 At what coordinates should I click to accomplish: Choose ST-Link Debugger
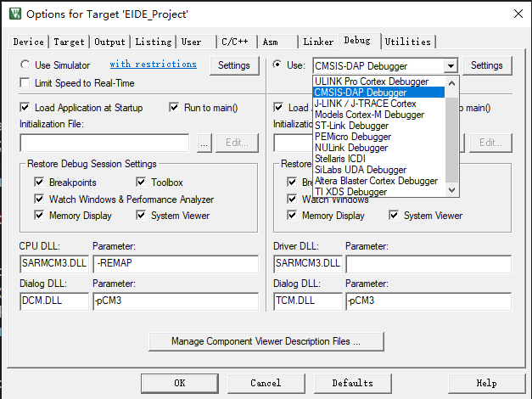click(378, 126)
